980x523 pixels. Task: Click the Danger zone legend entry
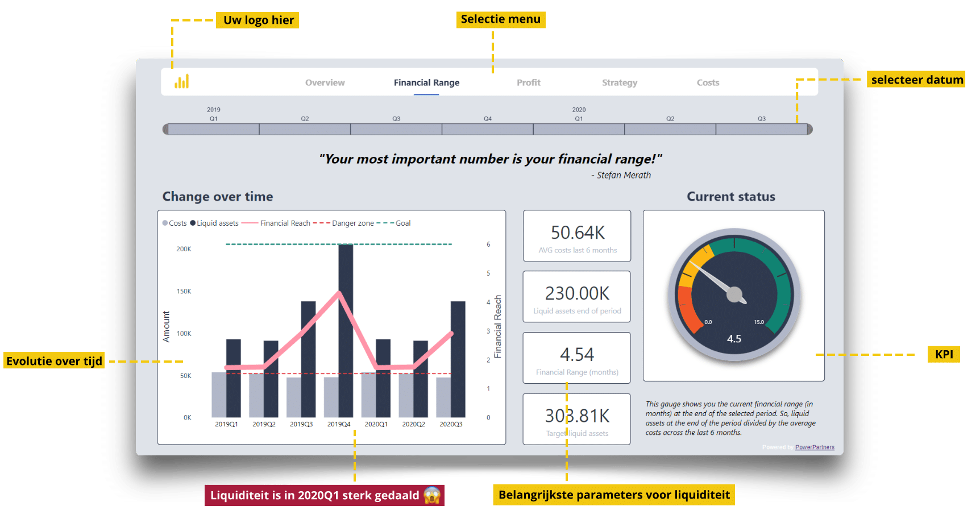coord(343,223)
